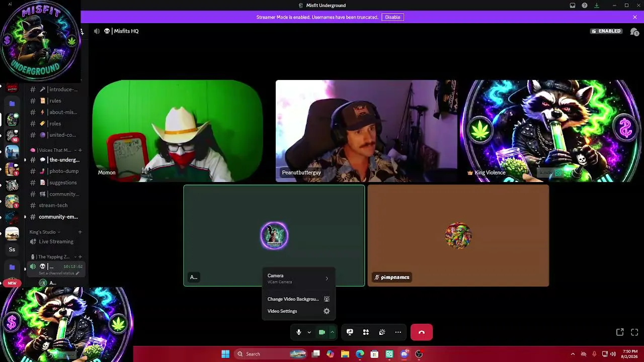644x362 pixels.
Task: Click the green download update icon
Action: (x=597, y=6)
